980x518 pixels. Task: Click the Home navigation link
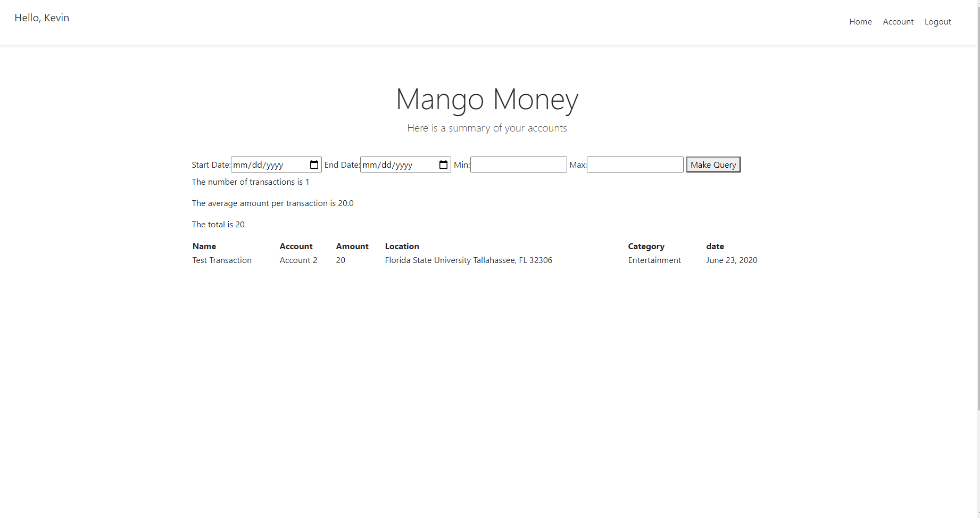(860, 22)
